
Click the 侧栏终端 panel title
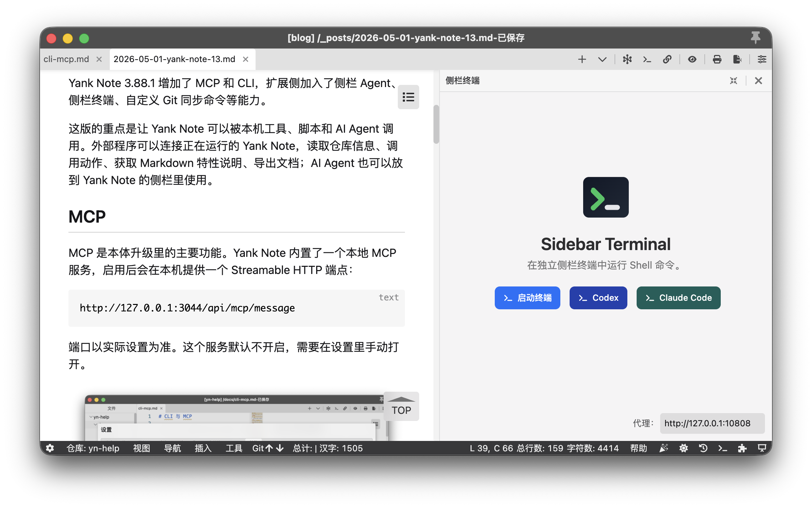point(462,81)
